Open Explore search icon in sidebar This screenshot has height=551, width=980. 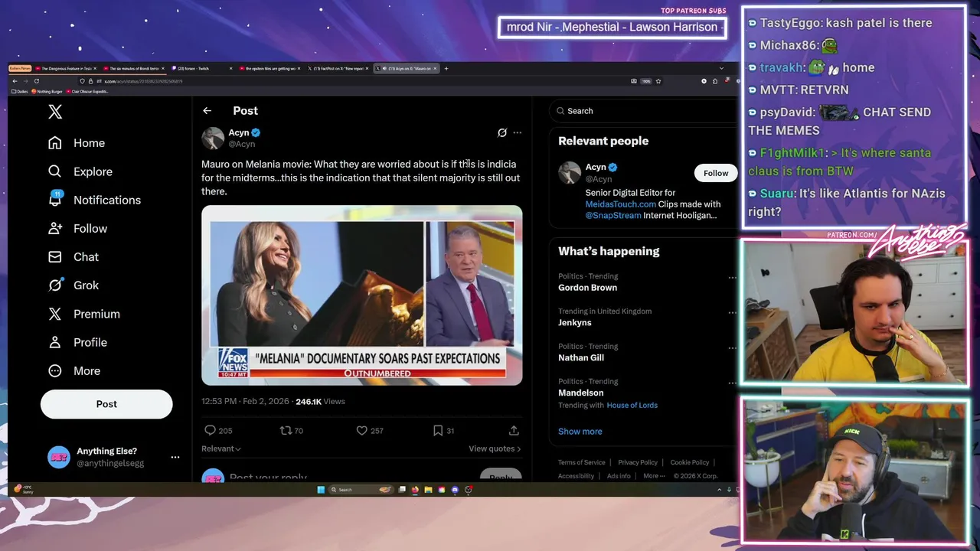[x=54, y=171]
